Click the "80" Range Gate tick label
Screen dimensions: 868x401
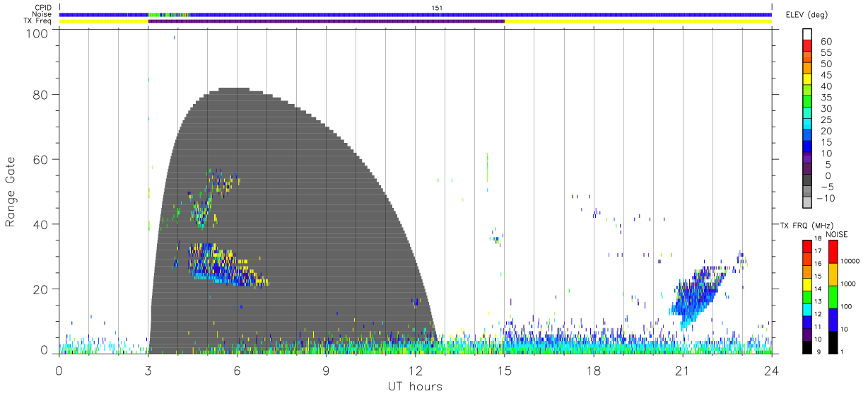pos(40,94)
